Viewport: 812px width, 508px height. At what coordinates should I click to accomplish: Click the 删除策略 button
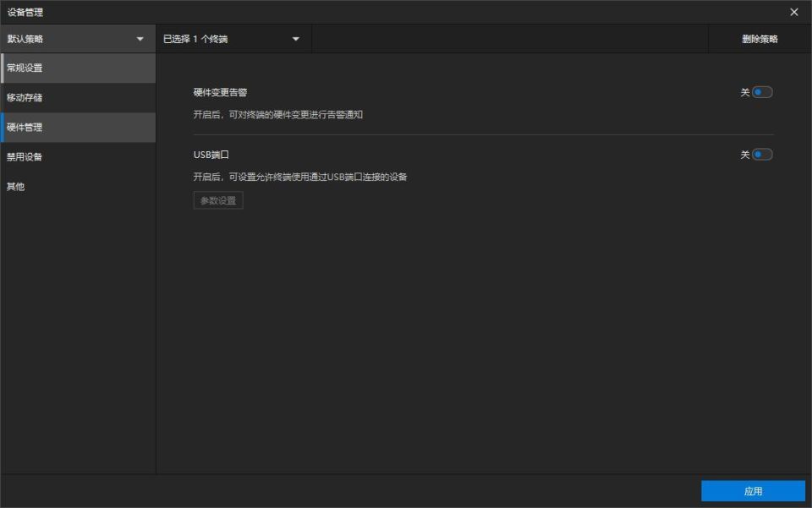point(760,39)
